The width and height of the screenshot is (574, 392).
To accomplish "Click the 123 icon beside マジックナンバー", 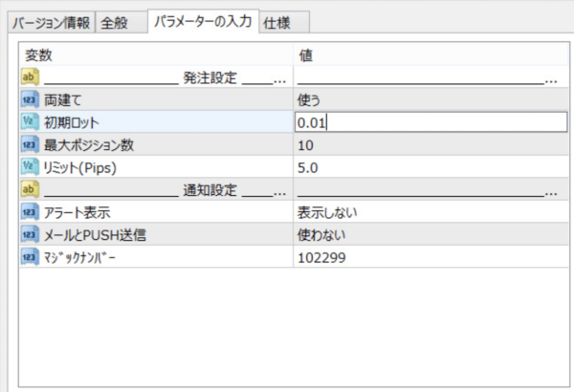I will pyautogui.click(x=30, y=257).
